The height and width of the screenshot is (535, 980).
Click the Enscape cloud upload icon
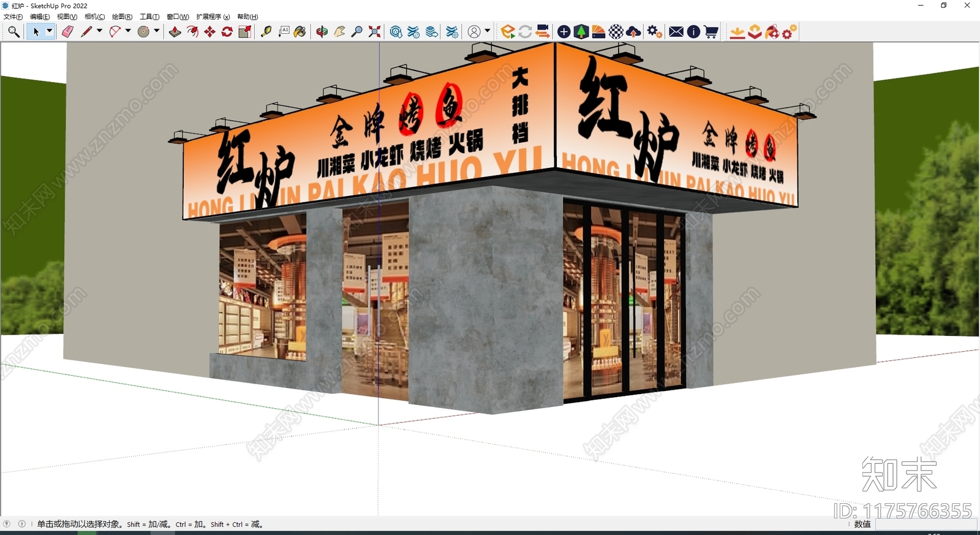point(634,32)
